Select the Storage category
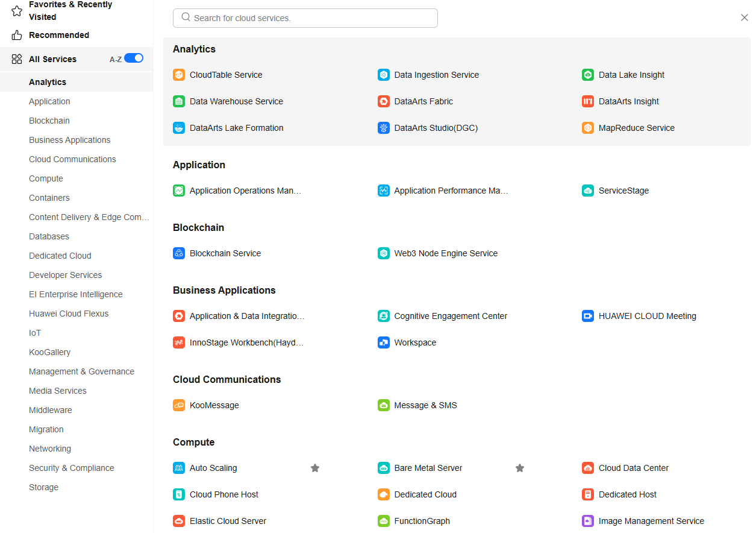756x533 pixels. coord(43,487)
